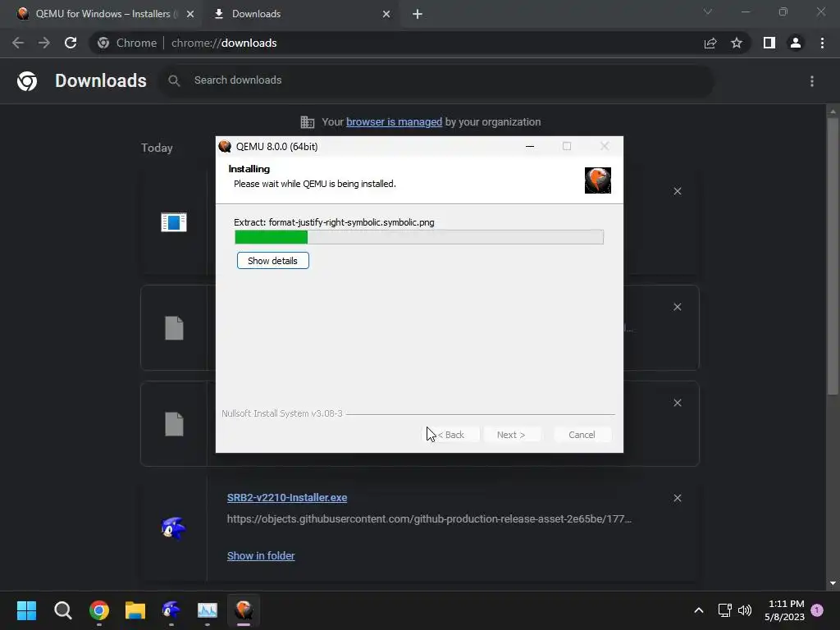
Task: Click the SRB2 githubusercontent source URL
Action: coord(429,519)
